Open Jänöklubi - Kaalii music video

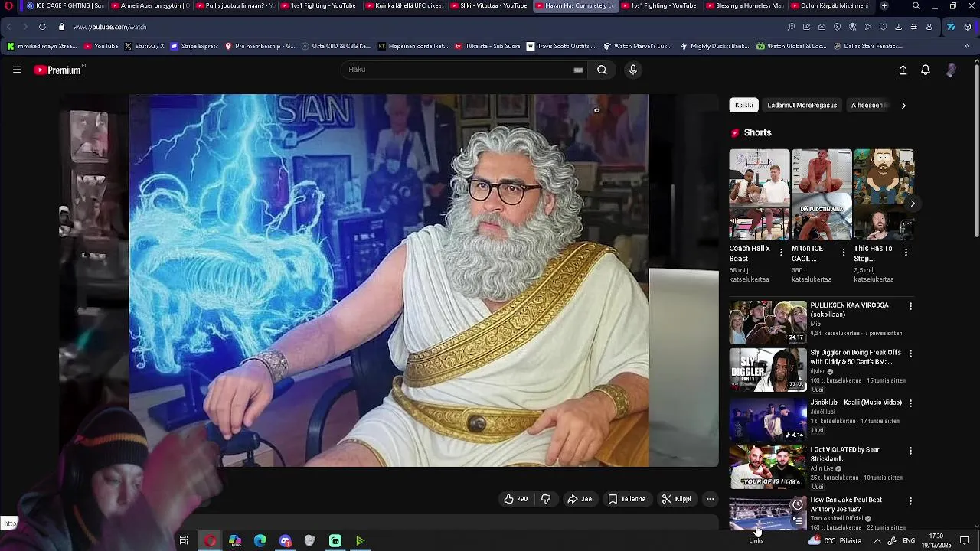(768, 419)
